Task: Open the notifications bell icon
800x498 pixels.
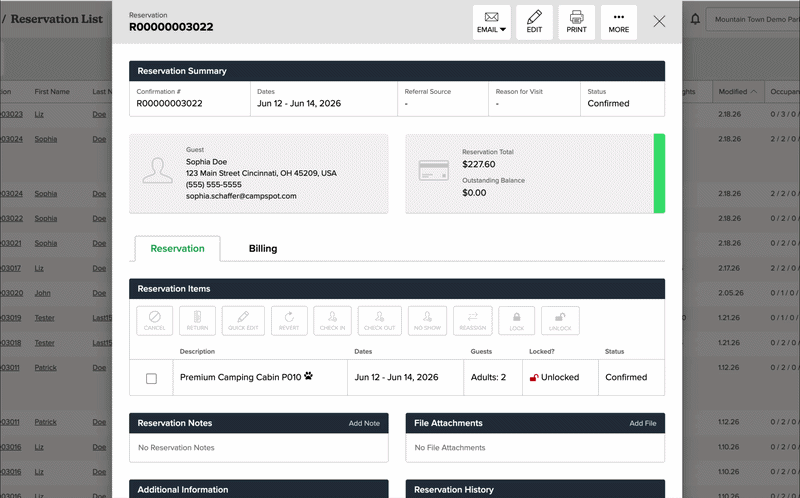Action: click(695, 19)
